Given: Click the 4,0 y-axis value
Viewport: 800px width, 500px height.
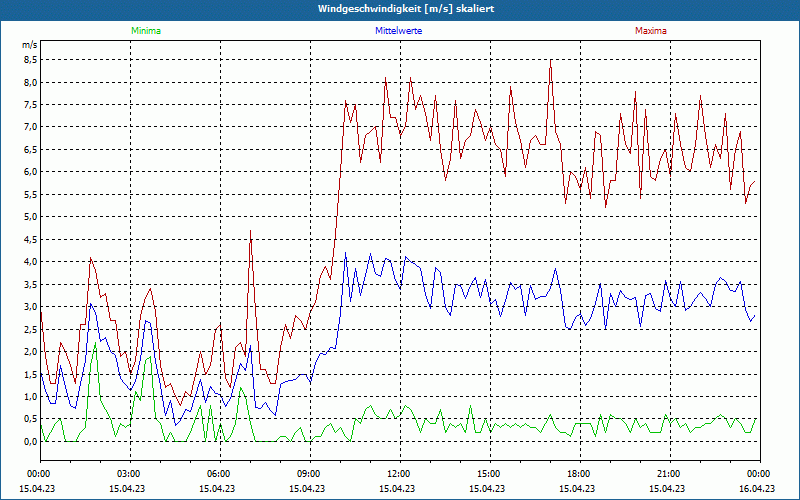Looking at the screenshot, I should click(x=31, y=262).
